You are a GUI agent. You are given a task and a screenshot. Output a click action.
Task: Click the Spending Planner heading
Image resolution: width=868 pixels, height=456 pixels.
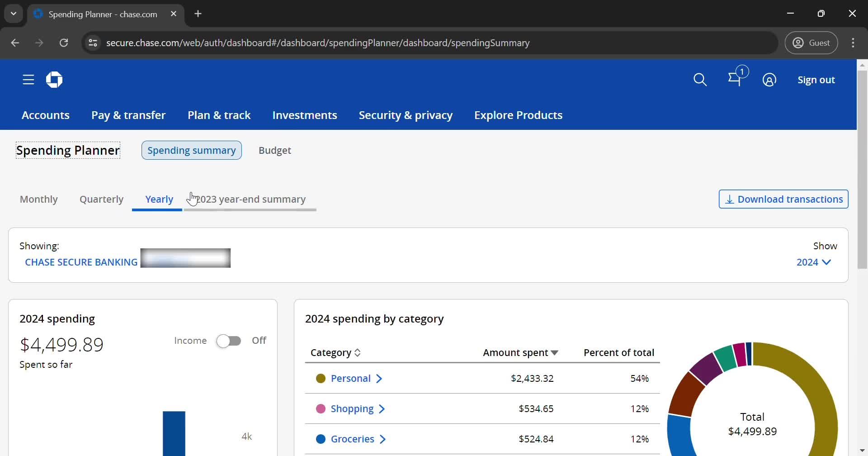(x=68, y=150)
